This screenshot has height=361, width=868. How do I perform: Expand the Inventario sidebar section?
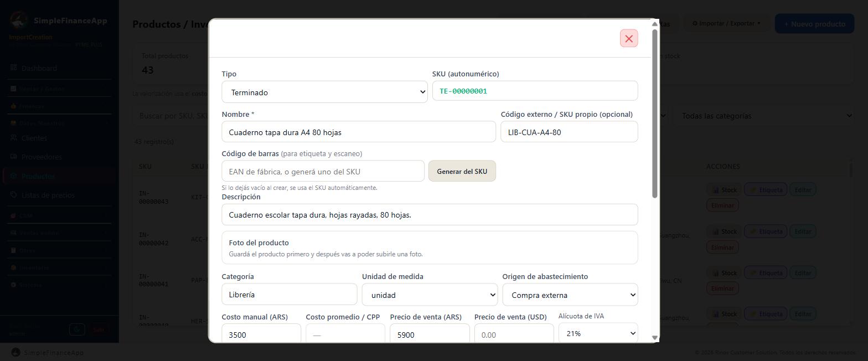tap(59, 267)
